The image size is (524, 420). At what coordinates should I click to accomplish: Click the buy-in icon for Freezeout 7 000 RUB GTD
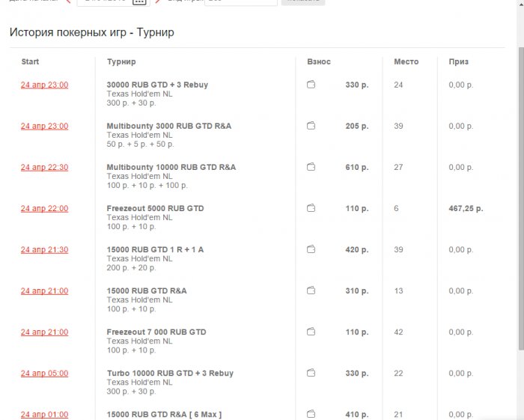coord(311,332)
